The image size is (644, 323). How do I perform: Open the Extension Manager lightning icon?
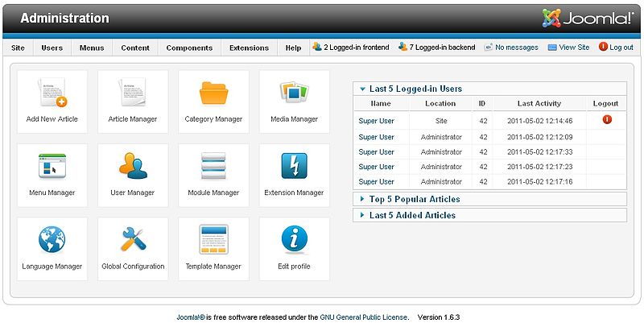294,166
